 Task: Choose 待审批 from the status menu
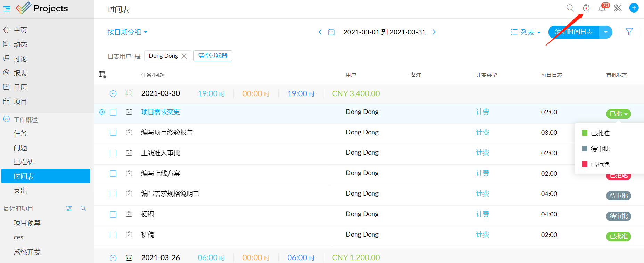[600, 149]
